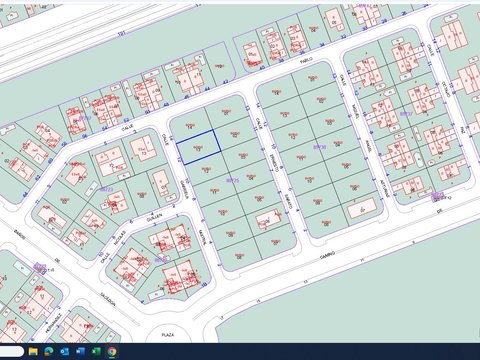Click the PABLO street label
This screenshot has height=360, width=480.
coord(306,60)
